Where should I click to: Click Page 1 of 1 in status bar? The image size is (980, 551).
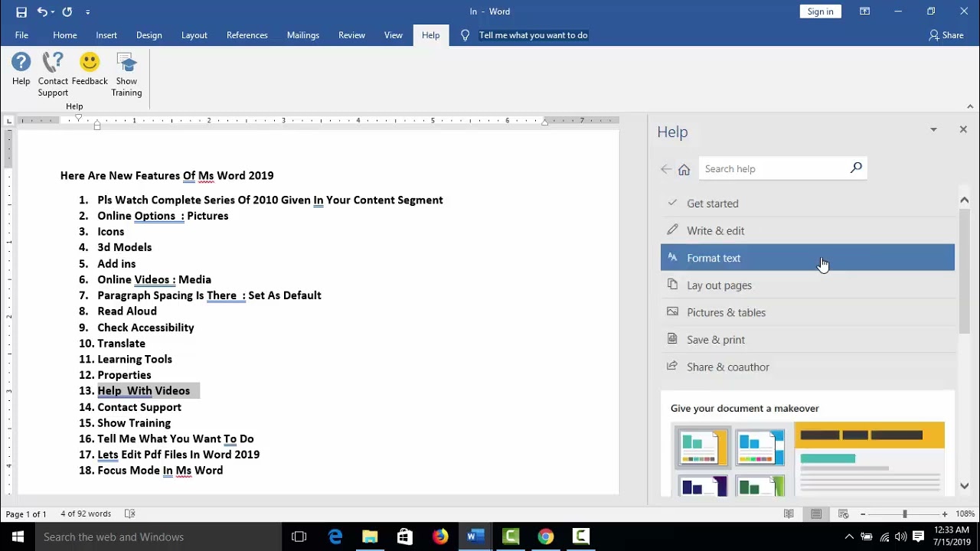click(26, 514)
